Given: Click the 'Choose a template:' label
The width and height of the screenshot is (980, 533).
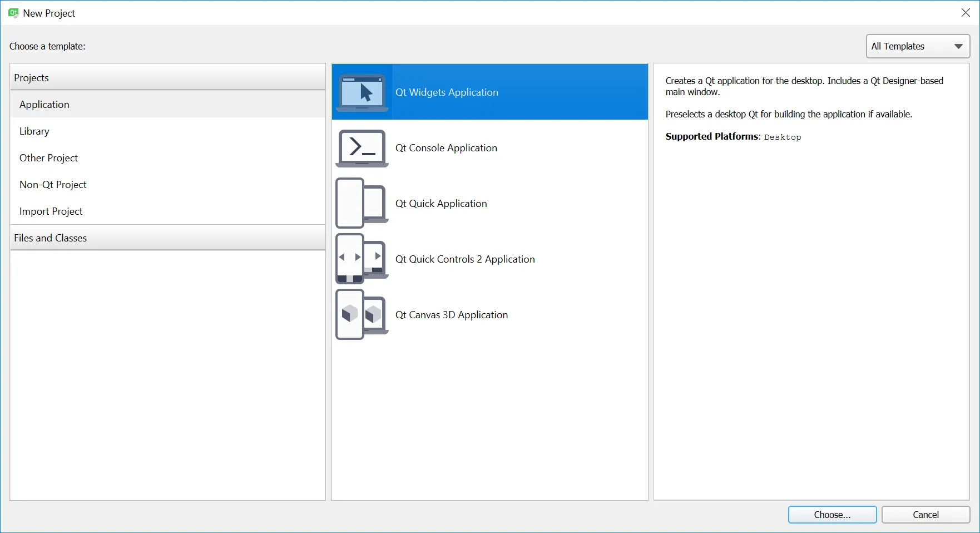Looking at the screenshot, I should click(x=47, y=46).
